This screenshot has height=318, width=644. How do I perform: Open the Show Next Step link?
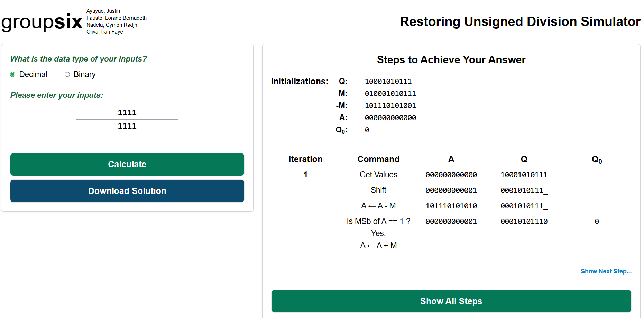tap(606, 271)
